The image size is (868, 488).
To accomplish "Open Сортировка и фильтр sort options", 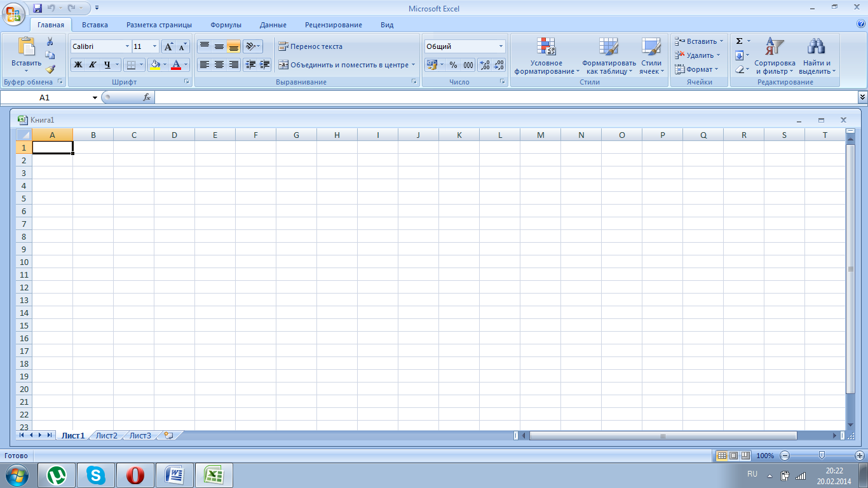I will pyautogui.click(x=775, y=56).
